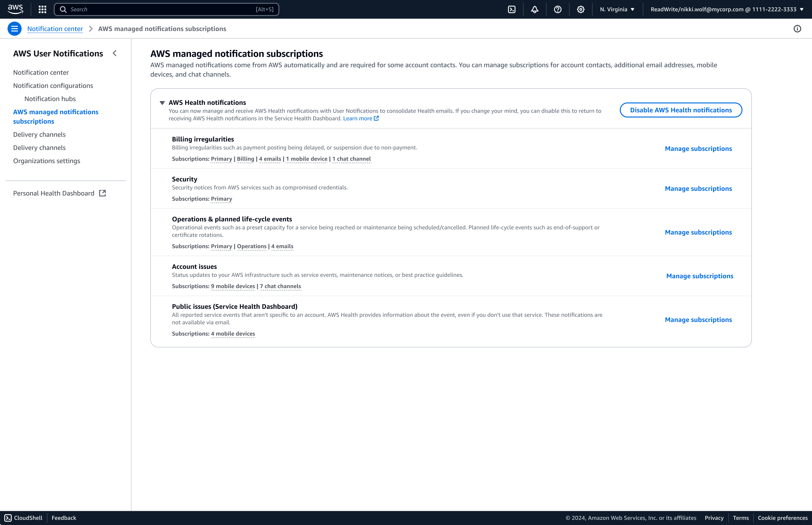Open Notification configurations in sidebar
The width and height of the screenshot is (812, 525).
53,86
